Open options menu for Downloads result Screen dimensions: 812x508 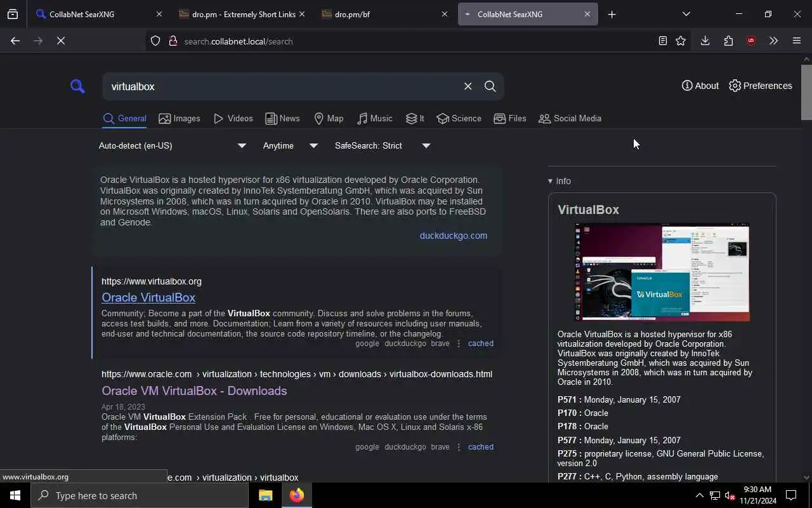point(459,447)
